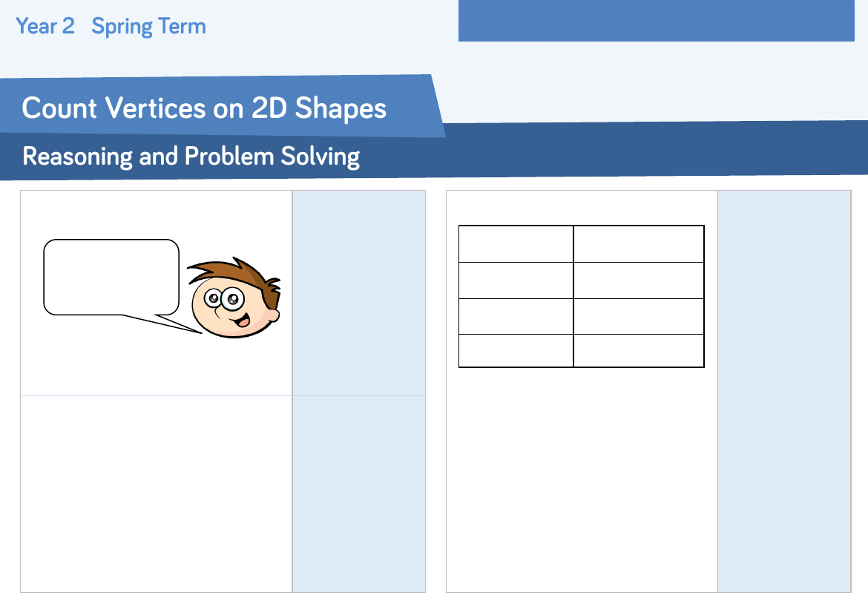Click the bottom-right cell of the table
The image size is (868, 601).
639,351
